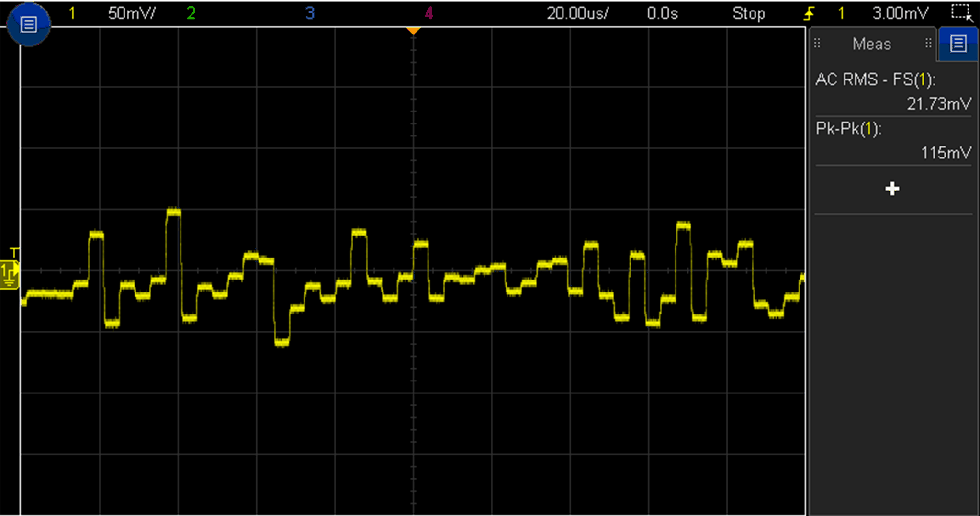Enable channel 4 input

(428, 13)
